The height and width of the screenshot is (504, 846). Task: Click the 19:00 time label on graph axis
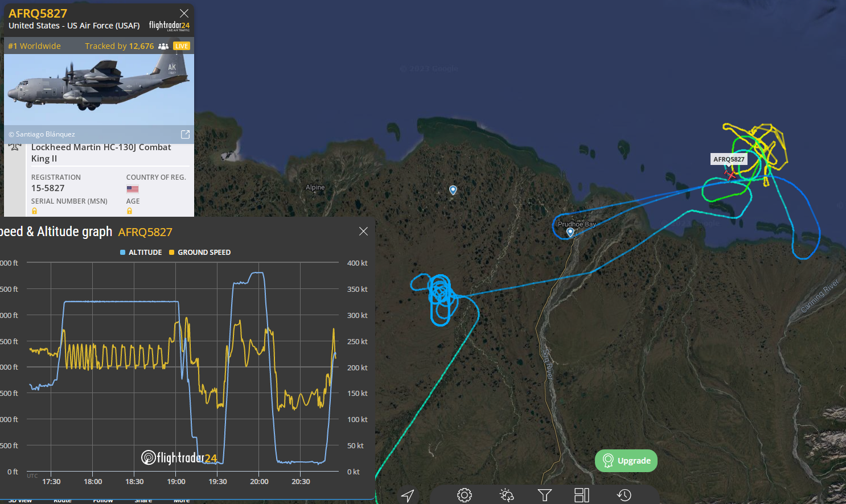pos(176,482)
